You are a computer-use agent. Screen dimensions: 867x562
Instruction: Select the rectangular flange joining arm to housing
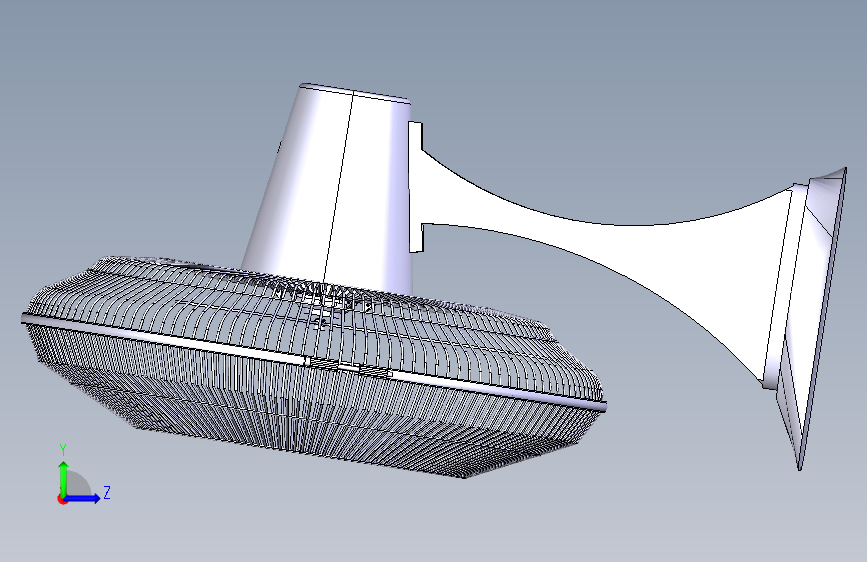416,187
